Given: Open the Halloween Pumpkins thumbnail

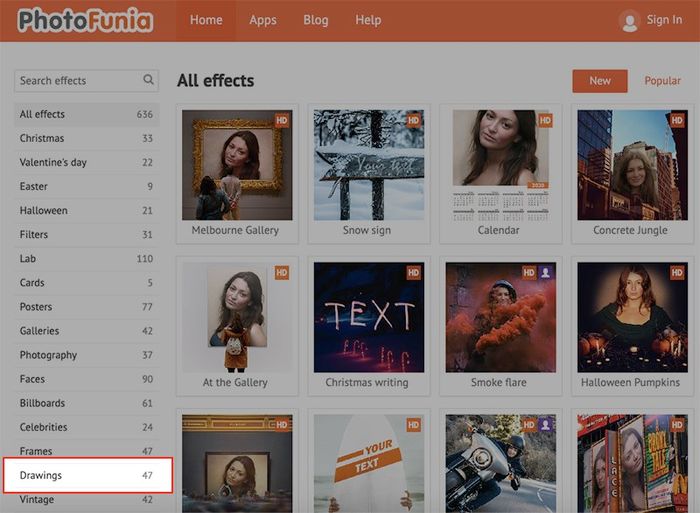Looking at the screenshot, I should (x=632, y=317).
